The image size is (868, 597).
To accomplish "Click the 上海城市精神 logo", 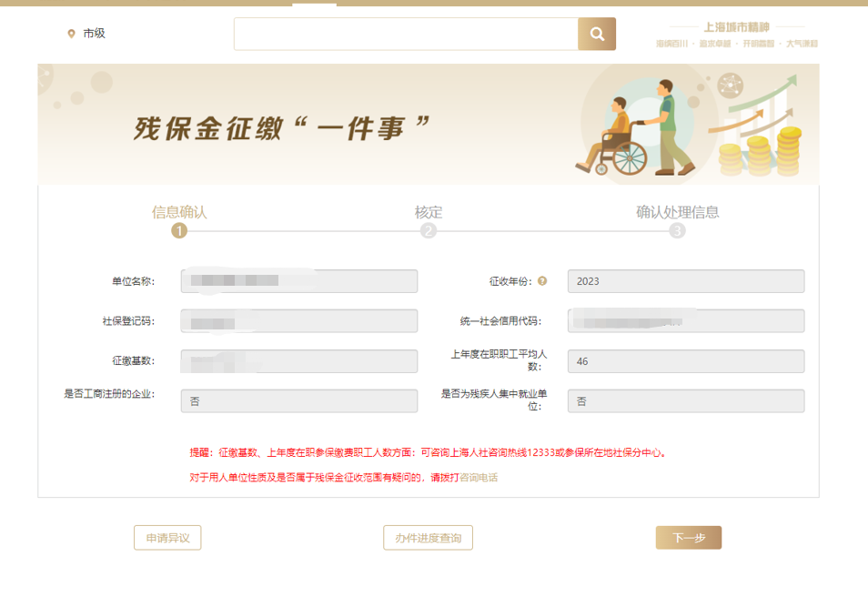I will click(x=737, y=35).
